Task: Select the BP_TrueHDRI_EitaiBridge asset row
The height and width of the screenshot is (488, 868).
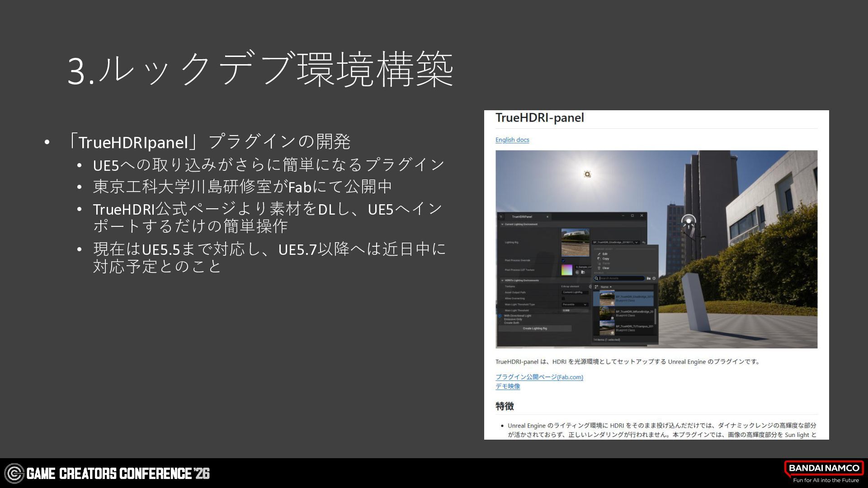Action: [623, 299]
